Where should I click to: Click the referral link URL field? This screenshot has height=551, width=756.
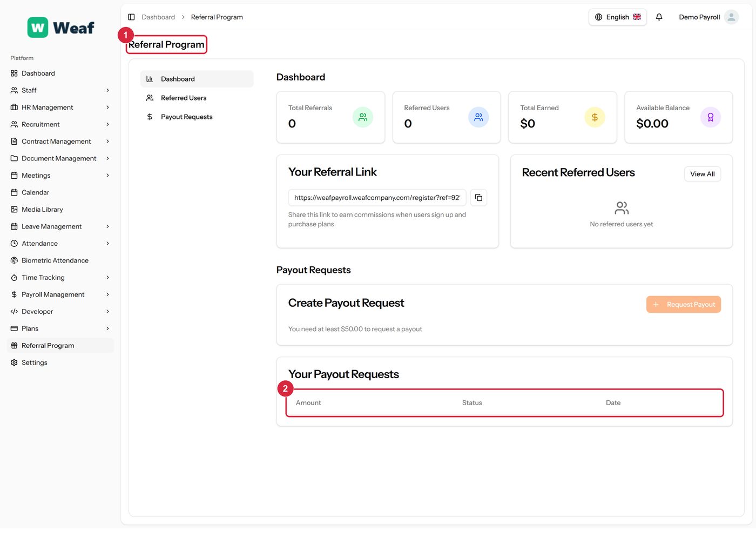pos(377,198)
